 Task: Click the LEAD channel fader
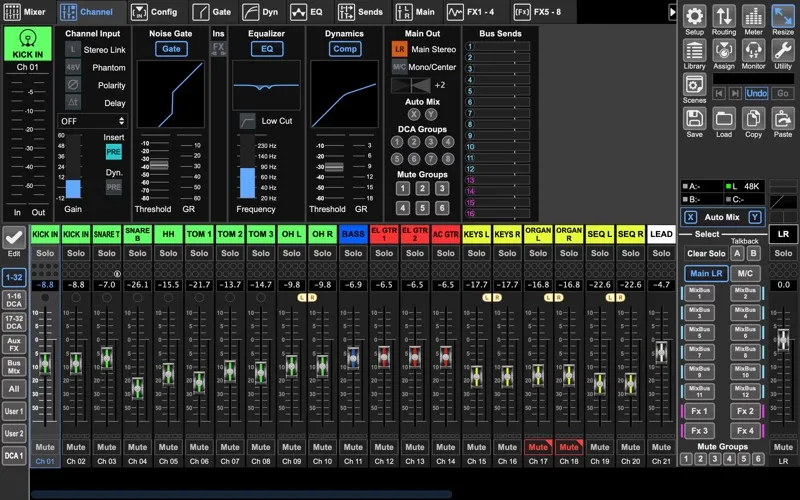[x=661, y=352]
